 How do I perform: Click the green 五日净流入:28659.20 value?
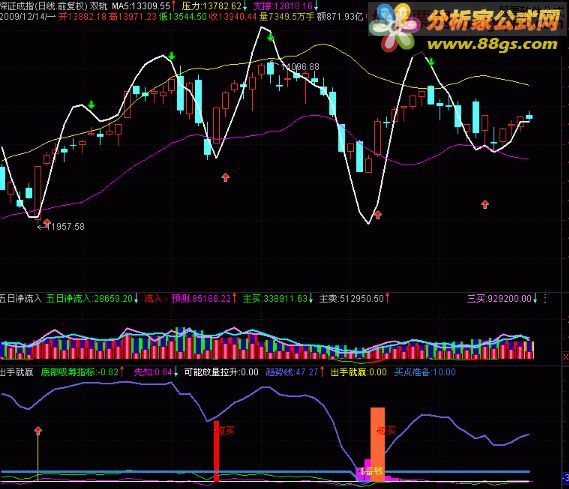pyautogui.click(x=90, y=299)
